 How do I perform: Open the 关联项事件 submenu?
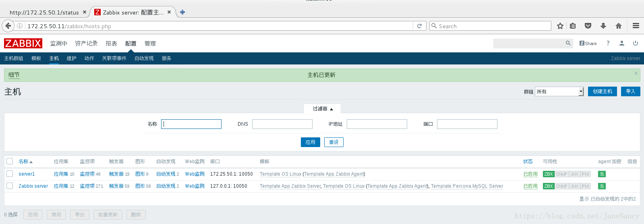click(114, 58)
